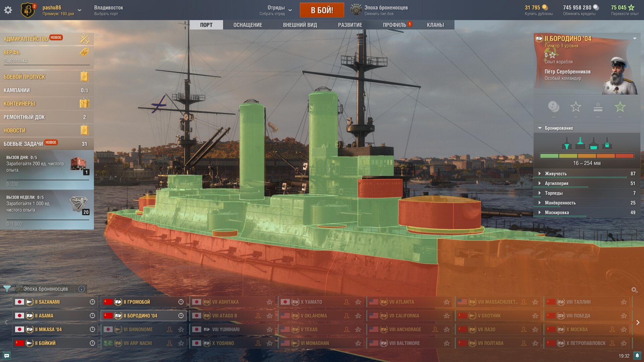Open the carousel filter funnel icon

(7, 289)
